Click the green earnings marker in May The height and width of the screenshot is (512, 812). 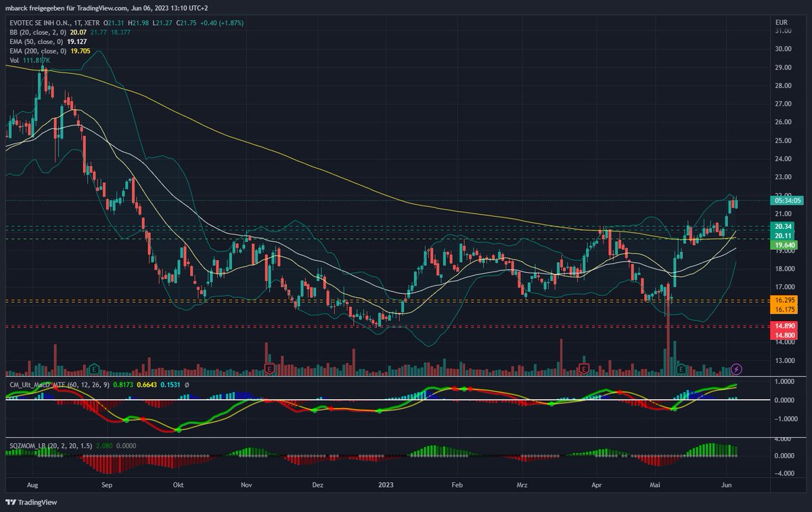coord(682,369)
